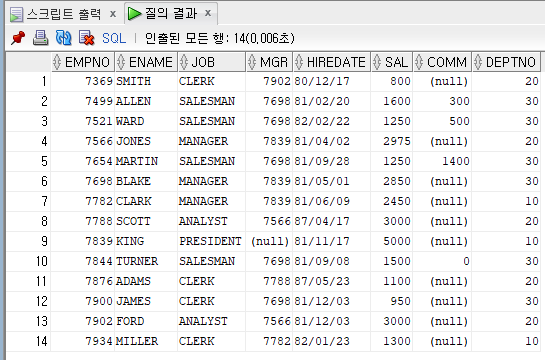The height and width of the screenshot is (360, 545).
Task: Select row number 14 header
Action: click(x=29, y=341)
